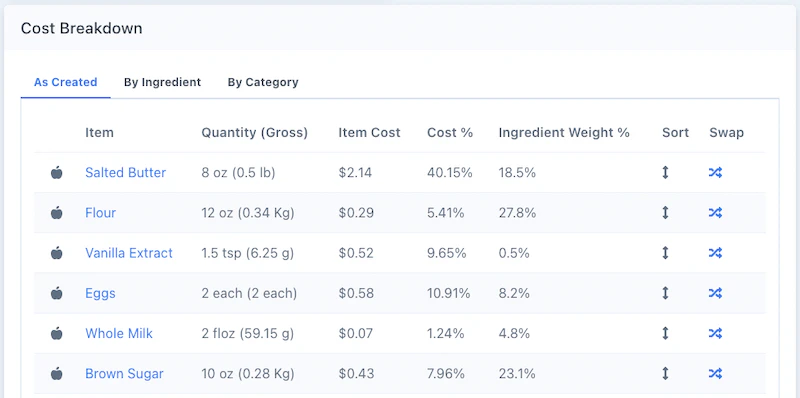The height and width of the screenshot is (398, 800).
Task: Open the Whole Milk item link
Action: [x=119, y=333]
